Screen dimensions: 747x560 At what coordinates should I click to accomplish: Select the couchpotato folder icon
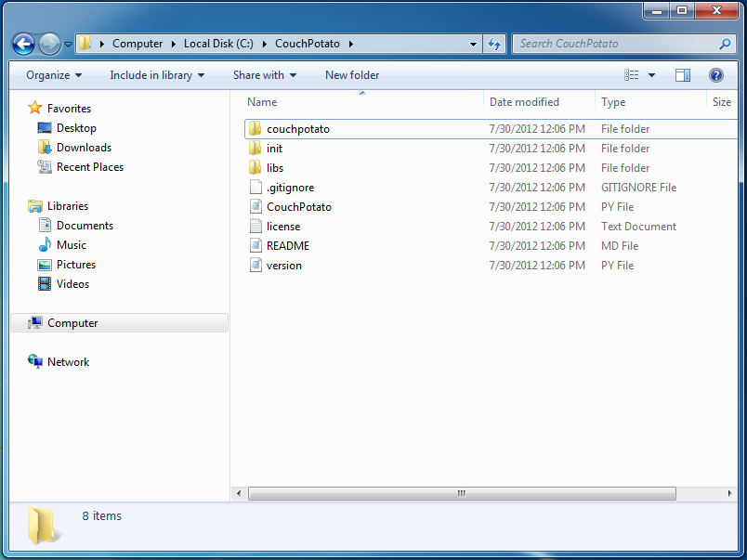(256, 128)
